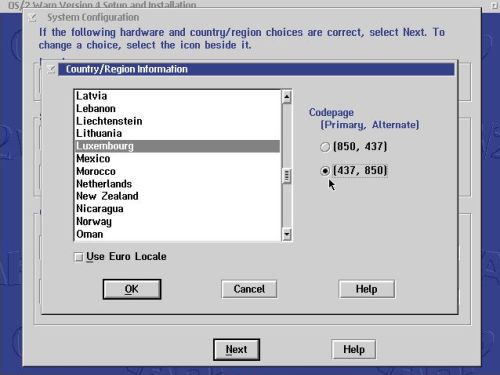Image resolution: width=500 pixels, height=375 pixels.
Task: Select Lebanon in the country list
Action: click(x=178, y=108)
